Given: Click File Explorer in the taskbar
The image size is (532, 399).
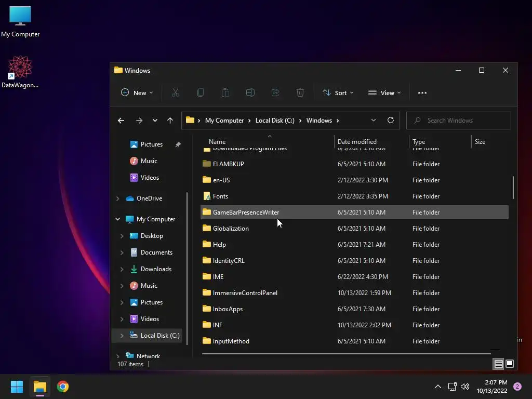Looking at the screenshot, I should pos(39,387).
